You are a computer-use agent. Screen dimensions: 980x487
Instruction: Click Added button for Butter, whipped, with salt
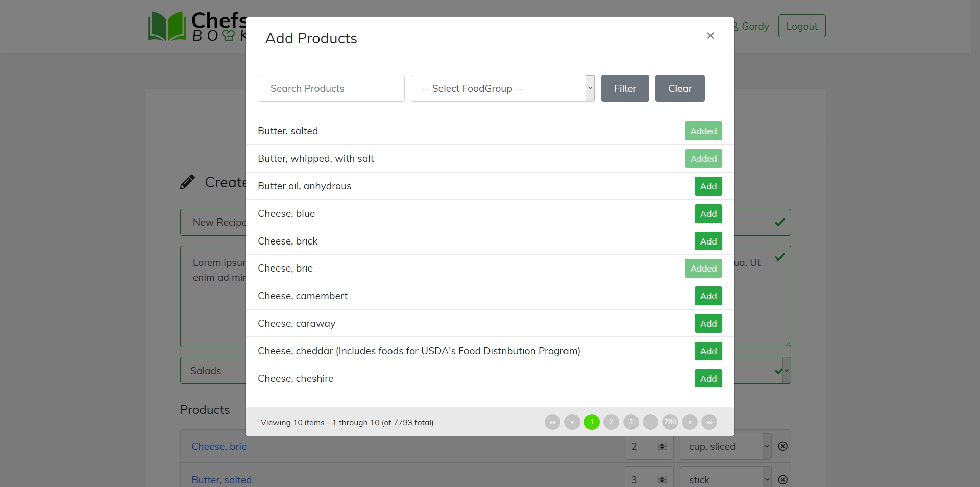tap(703, 159)
